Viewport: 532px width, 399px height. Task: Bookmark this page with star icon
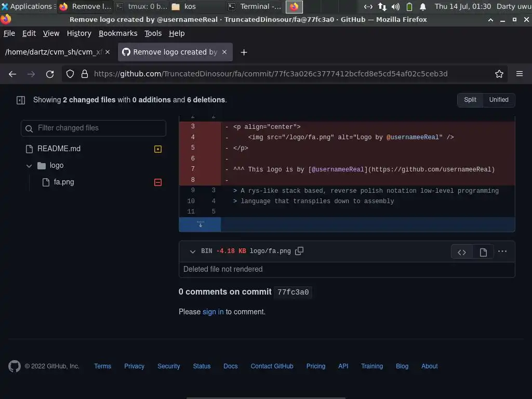(499, 74)
